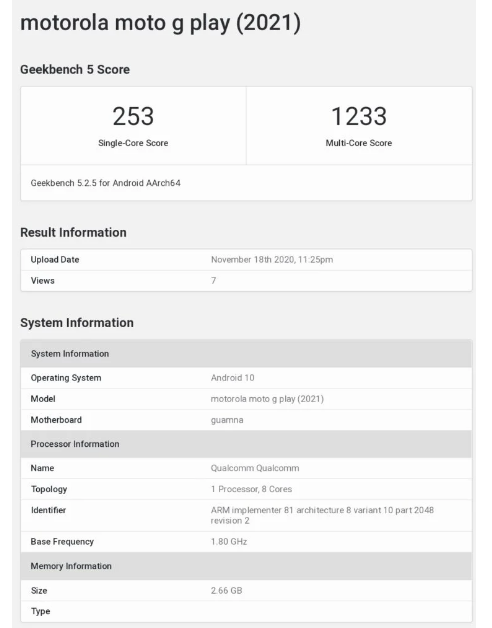Click the Memory Information header row
Image resolution: width=492 pixels, height=628 pixels.
(x=246, y=566)
